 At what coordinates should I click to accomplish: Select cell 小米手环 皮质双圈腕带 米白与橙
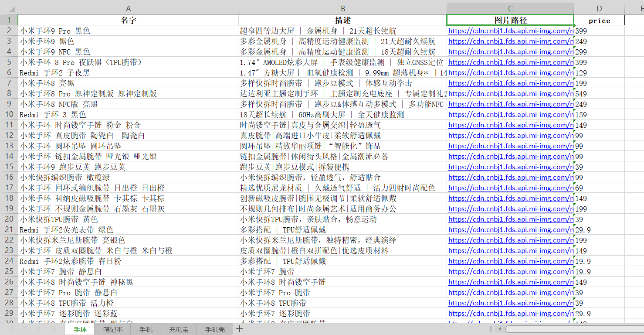tap(128, 250)
